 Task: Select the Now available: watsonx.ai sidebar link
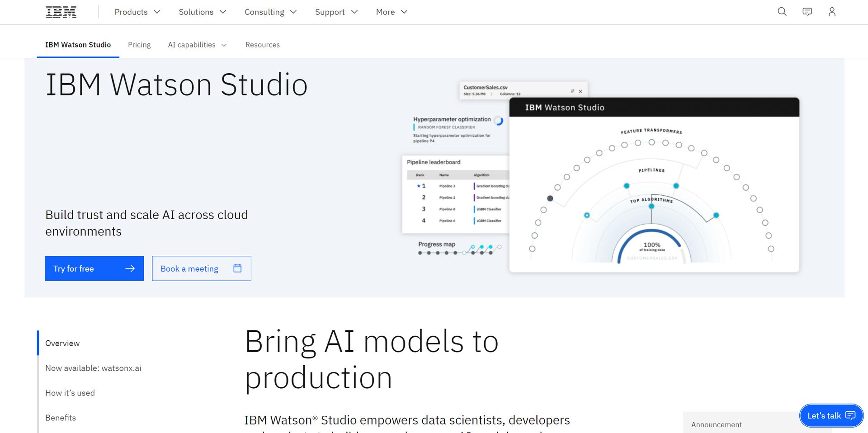pos(93,368)
